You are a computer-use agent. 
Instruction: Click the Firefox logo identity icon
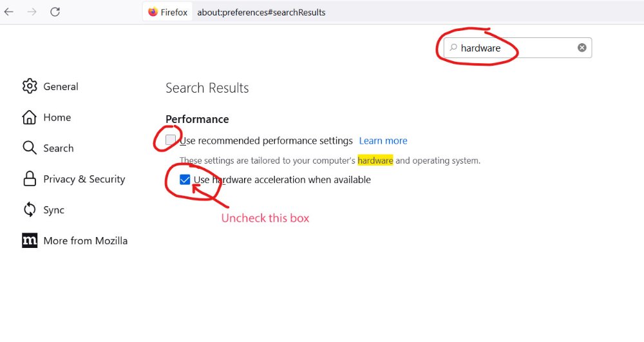pos(153,12)
